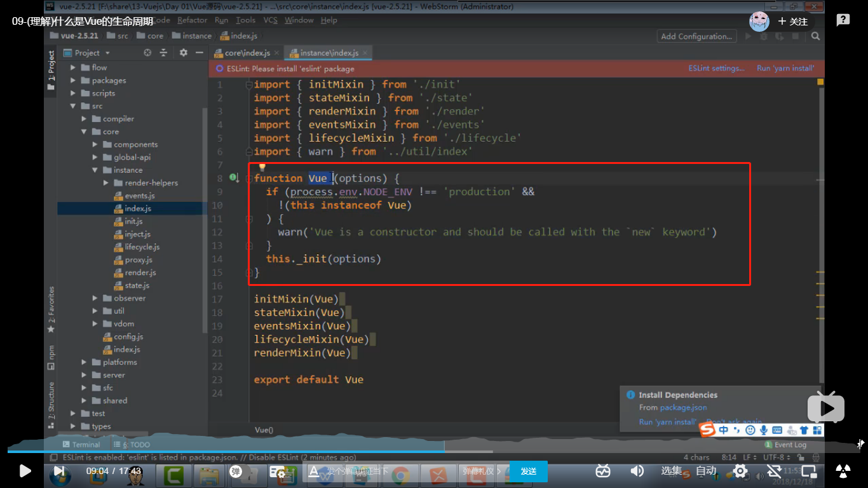Collapse the src folder
This screenshot has height=488, width=868.
(x=73, y=106)
